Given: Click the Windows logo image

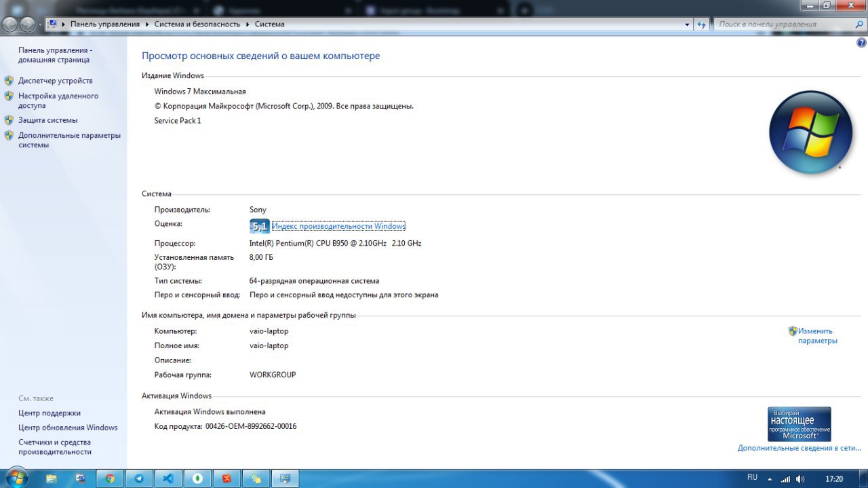Looking at the screenshot, I should 810,132.
